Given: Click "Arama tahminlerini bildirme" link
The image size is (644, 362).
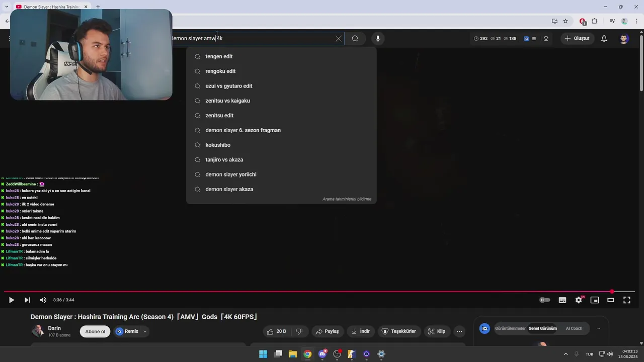Looking at the screenshot, I should pos(347,199).
